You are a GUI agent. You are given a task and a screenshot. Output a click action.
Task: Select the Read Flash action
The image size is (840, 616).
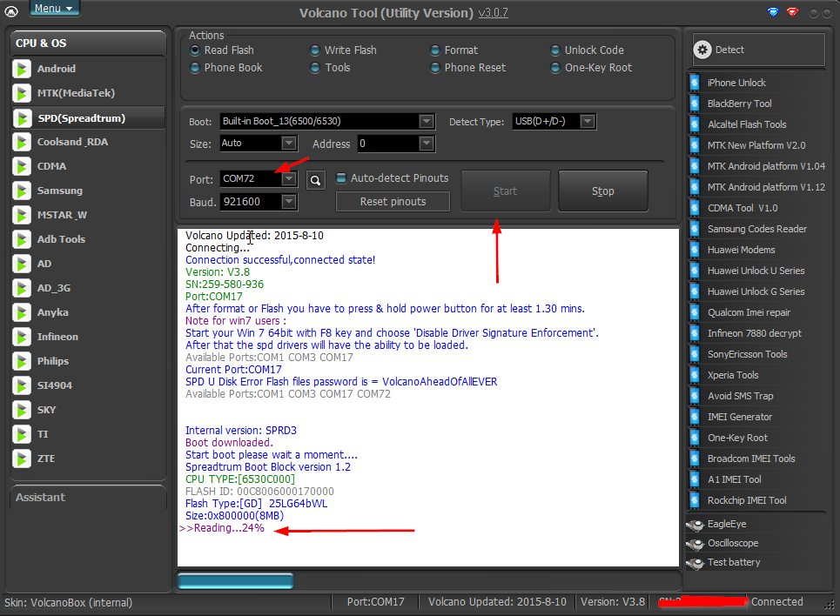pyautogui.click(x=222, y=50)
